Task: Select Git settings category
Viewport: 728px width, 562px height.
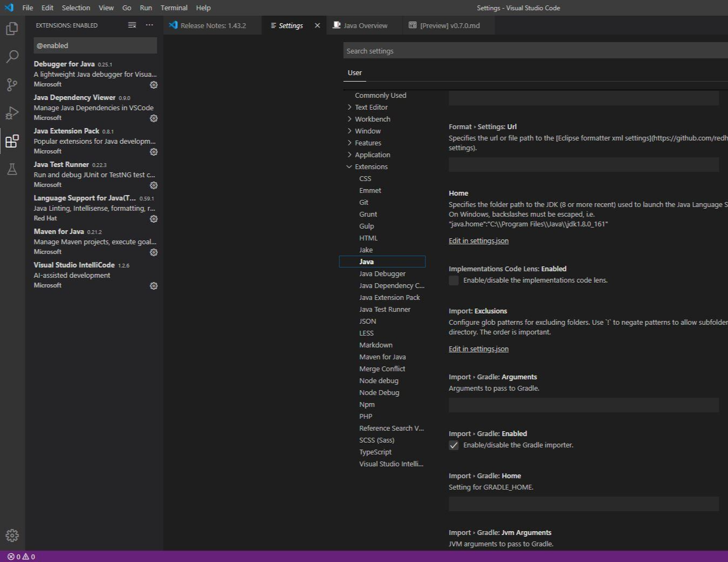Action: pos(364,202)
